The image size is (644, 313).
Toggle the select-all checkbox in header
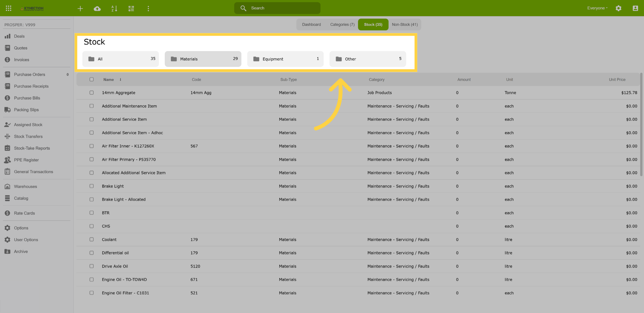pos(92,80)
